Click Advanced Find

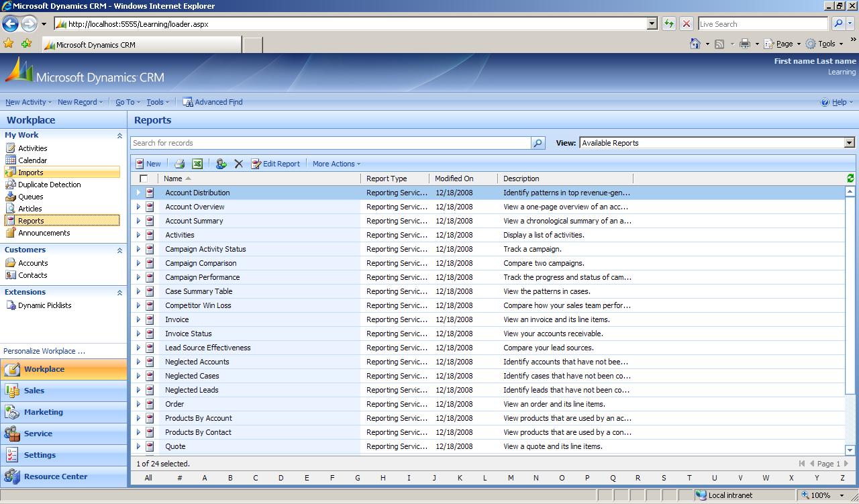point(212,102)
